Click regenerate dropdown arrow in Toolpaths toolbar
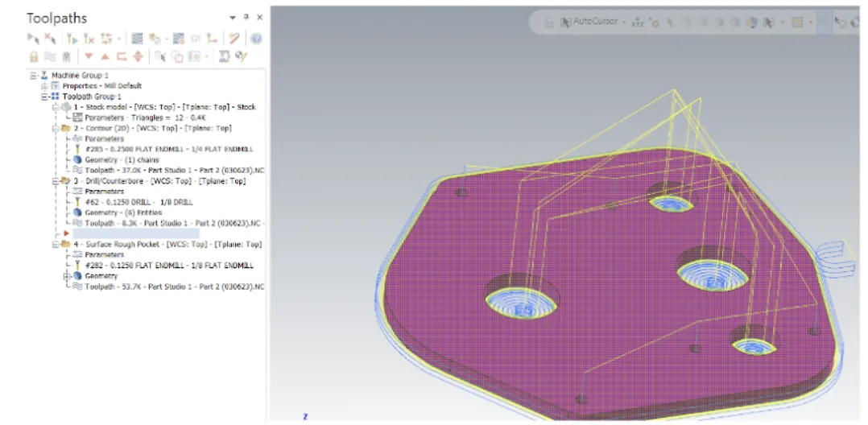The width and height of the screenshot is (868, 425). 119,38
